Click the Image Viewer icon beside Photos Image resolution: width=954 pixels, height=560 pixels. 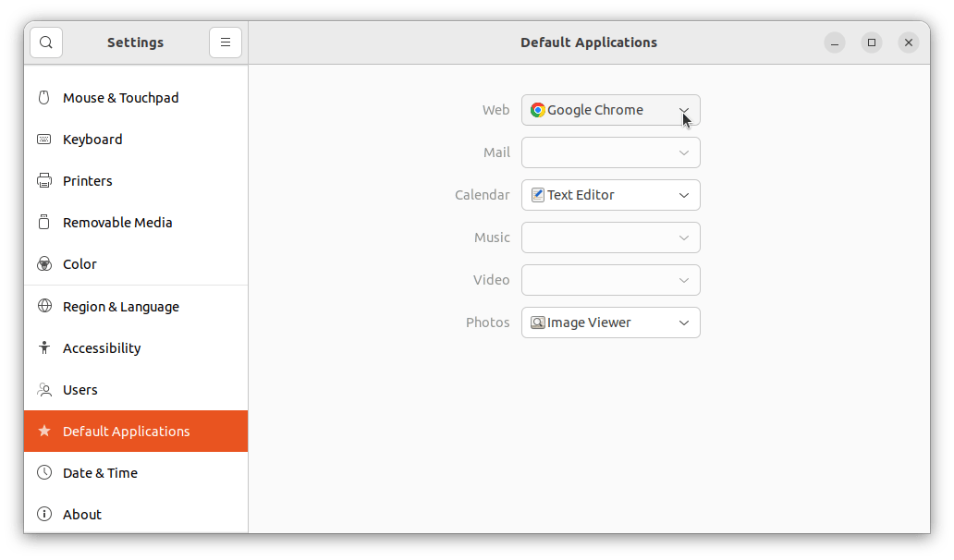click(x=537, y=323)
